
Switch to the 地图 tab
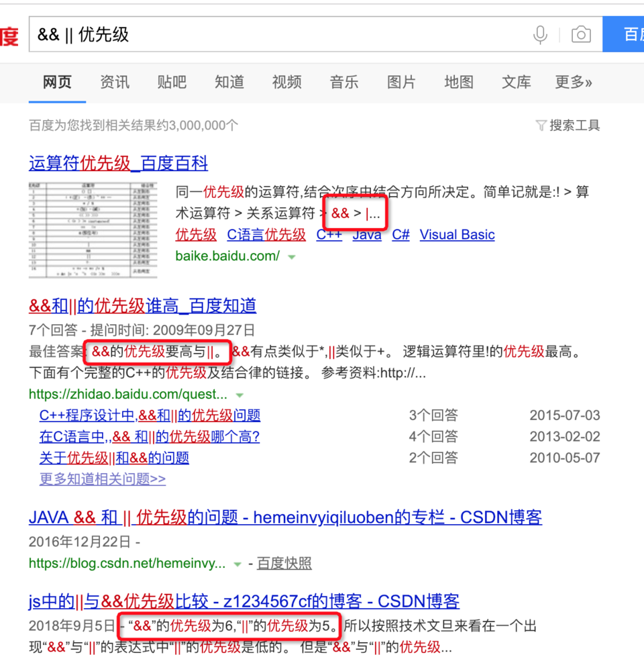pos(459,83)
